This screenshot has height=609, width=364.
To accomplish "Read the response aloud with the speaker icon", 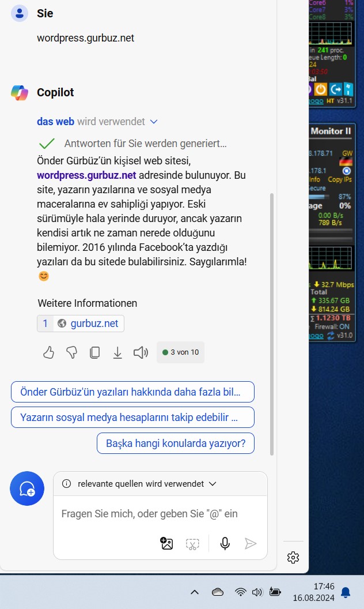I will pos(141,352).
